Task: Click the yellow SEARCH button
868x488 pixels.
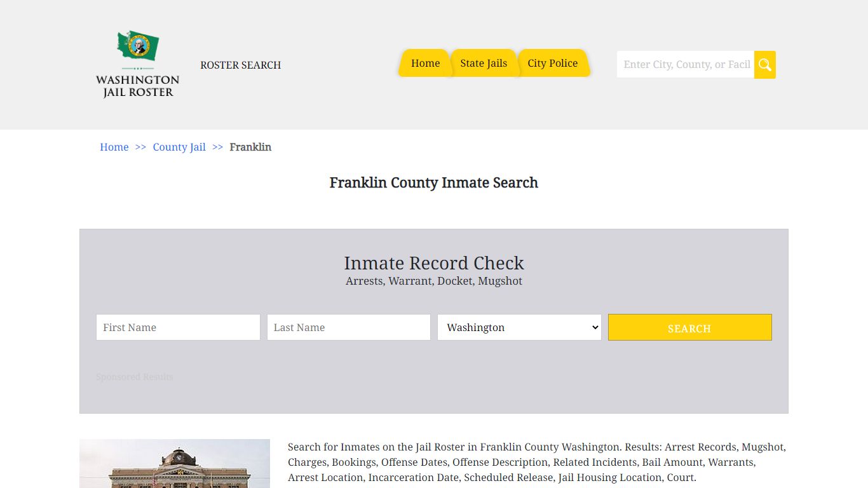Action: [690, 327]
